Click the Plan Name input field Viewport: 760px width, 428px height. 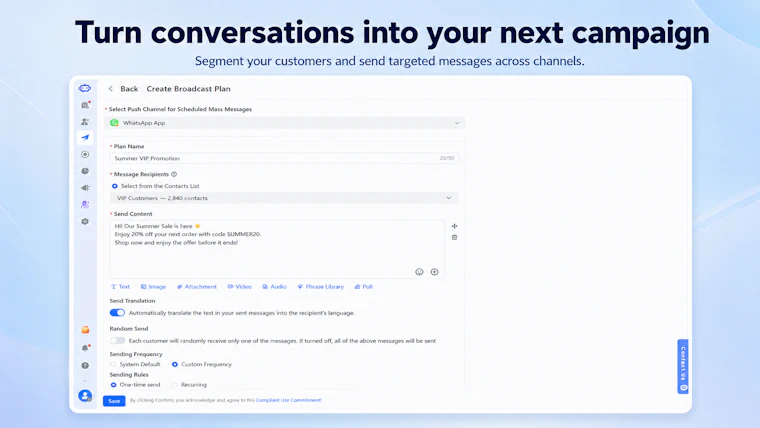click(284, 159)
